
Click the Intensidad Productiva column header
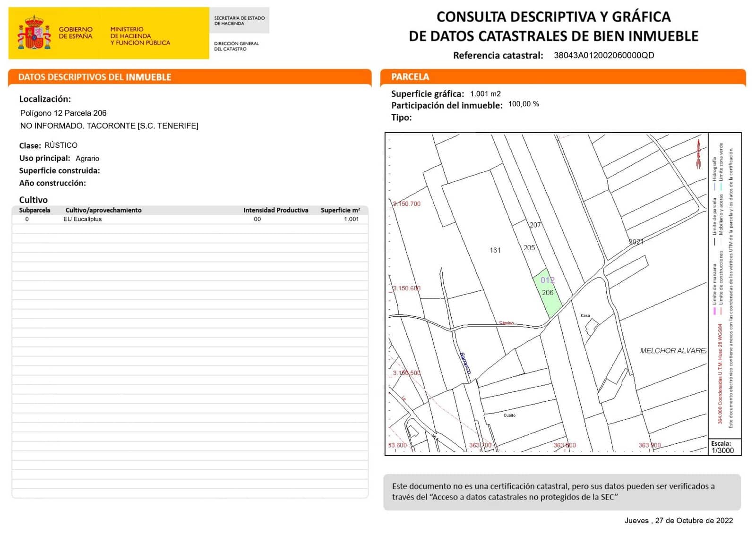(x=276, y=210)
